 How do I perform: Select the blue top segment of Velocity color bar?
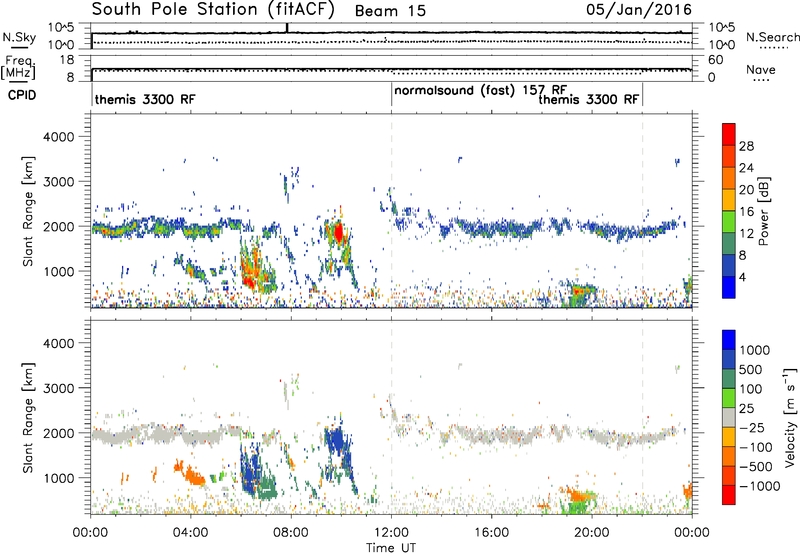pos(729,340)
